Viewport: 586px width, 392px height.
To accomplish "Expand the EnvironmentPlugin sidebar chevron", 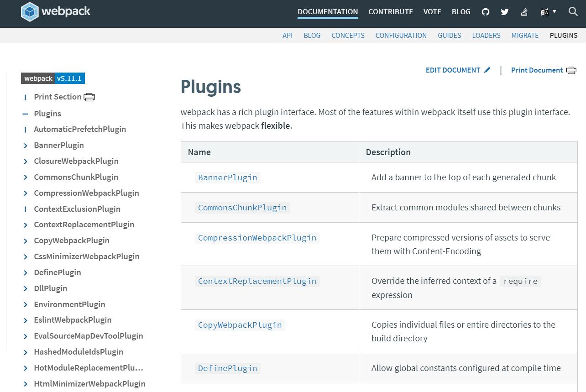I will point(26,304).
